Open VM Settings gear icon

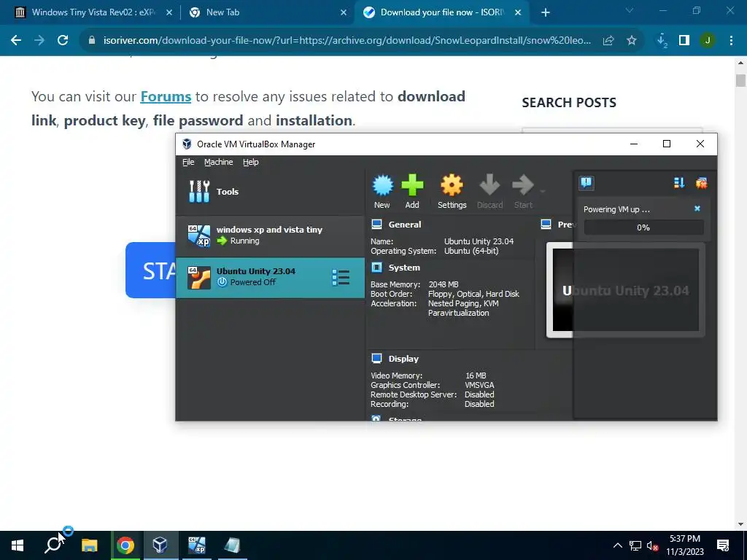(452, 192)
